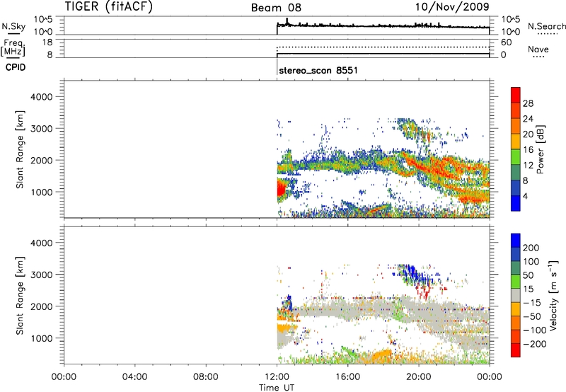This screenshot has width=566, height=392.
Task: Click the 60 tick on Nave axis
Action: coord(506,42)
